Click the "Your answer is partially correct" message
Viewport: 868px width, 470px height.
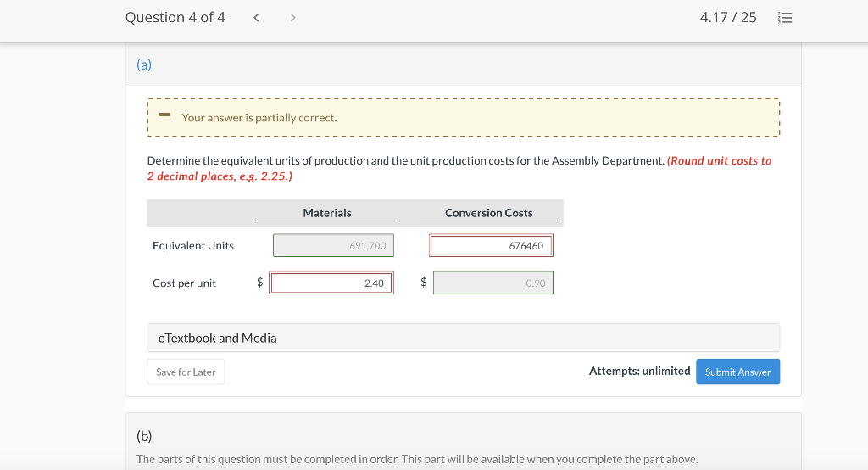point(259,118)
